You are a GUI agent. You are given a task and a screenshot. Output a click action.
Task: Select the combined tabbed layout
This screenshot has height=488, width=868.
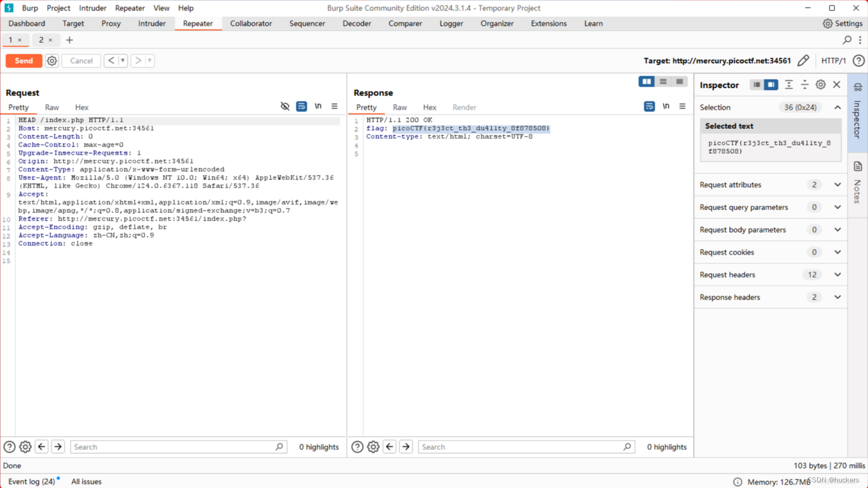pyautogui.click(x=679, y=81)
